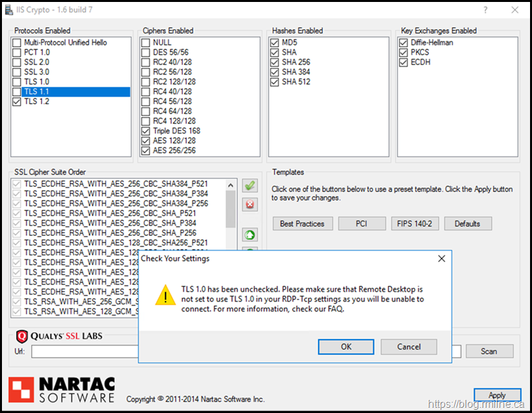
Task: Click the green move-up arrow icon
Action: pyautogui.click(x=249, y=235)
